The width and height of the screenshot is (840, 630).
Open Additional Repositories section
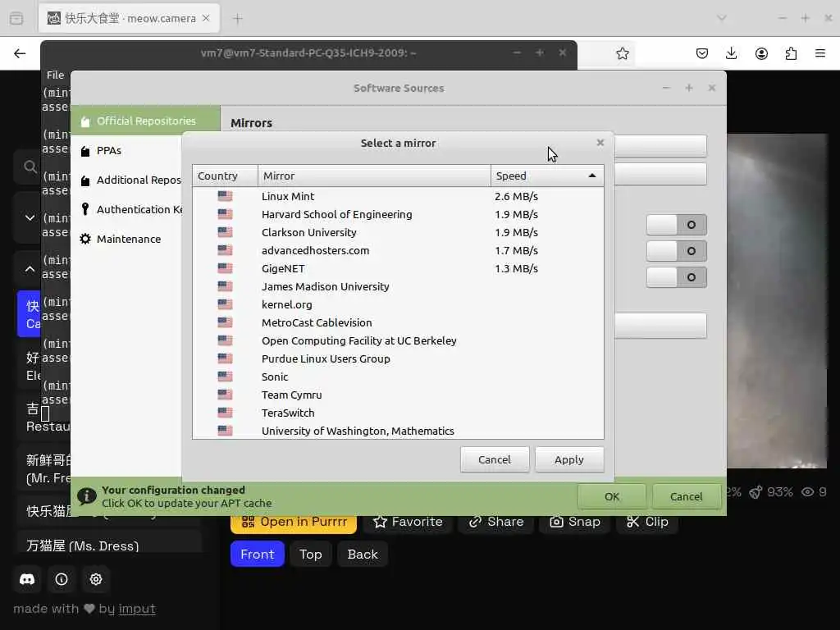(x=127, y=180)
